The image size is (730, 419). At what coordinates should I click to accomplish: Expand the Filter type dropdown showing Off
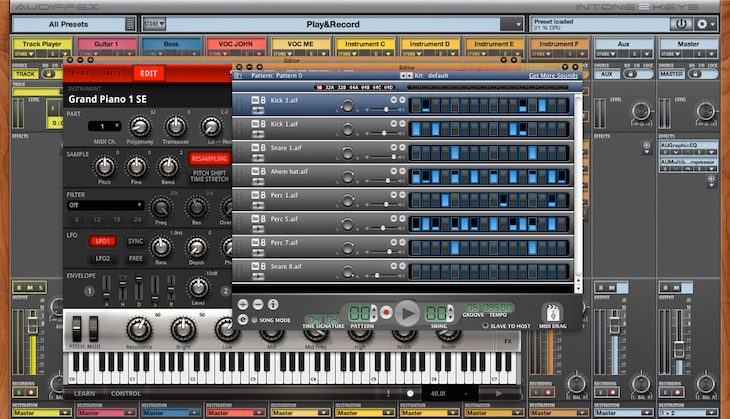click(x=105, y=205)
